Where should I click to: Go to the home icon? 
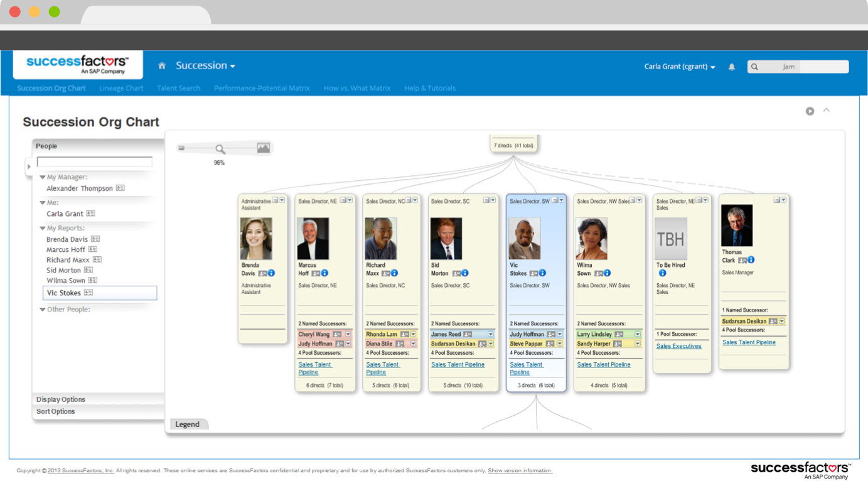162,66
